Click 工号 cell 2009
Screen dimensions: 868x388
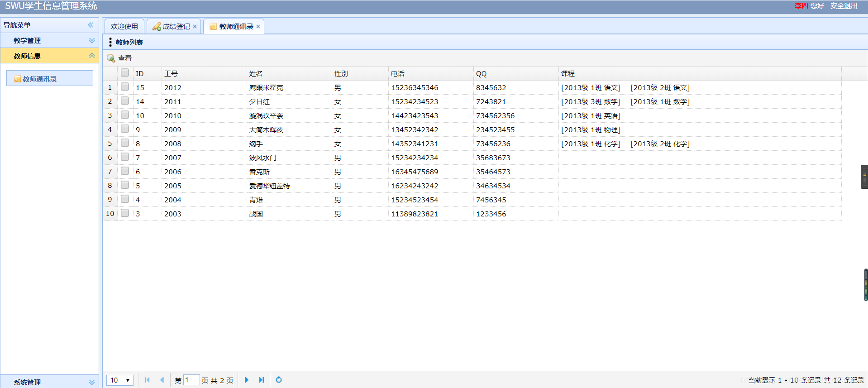pyautogui.click(x=173, y=130)
